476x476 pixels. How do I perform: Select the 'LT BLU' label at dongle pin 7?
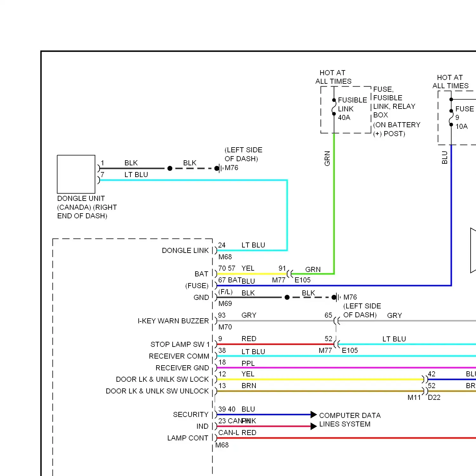click(x=136, y=175)
